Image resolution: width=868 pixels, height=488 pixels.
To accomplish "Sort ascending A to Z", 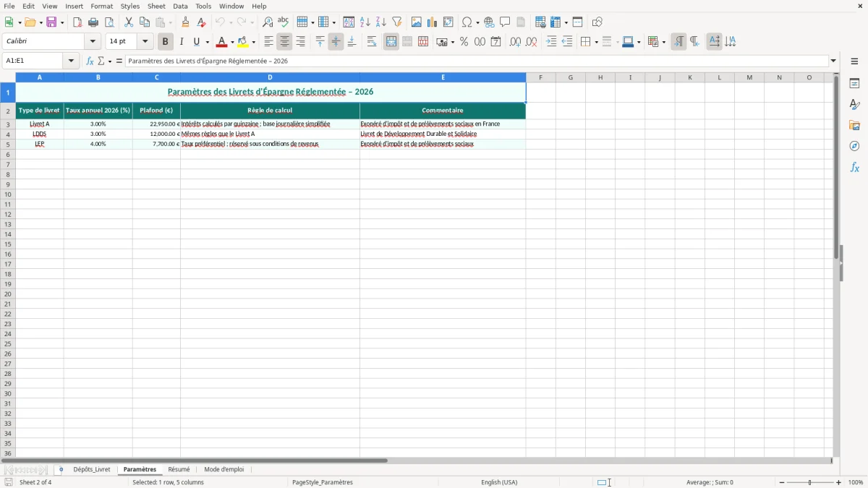I will pos(365,22).
